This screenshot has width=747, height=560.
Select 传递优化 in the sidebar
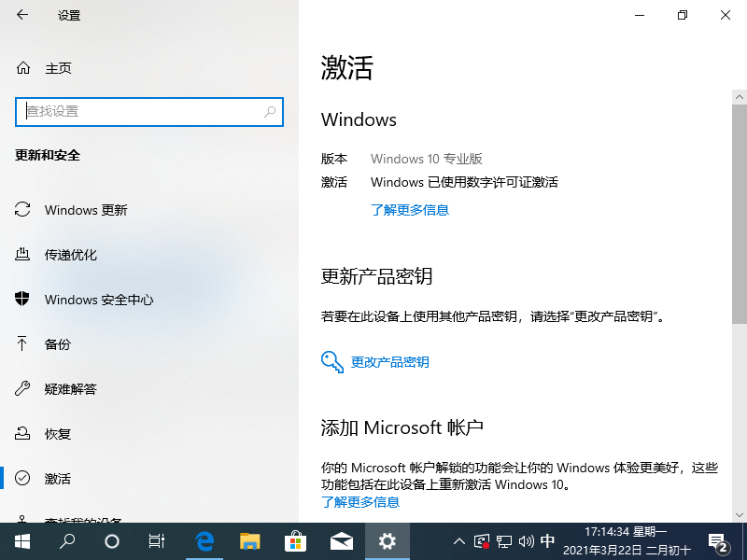tap(70, 255)
